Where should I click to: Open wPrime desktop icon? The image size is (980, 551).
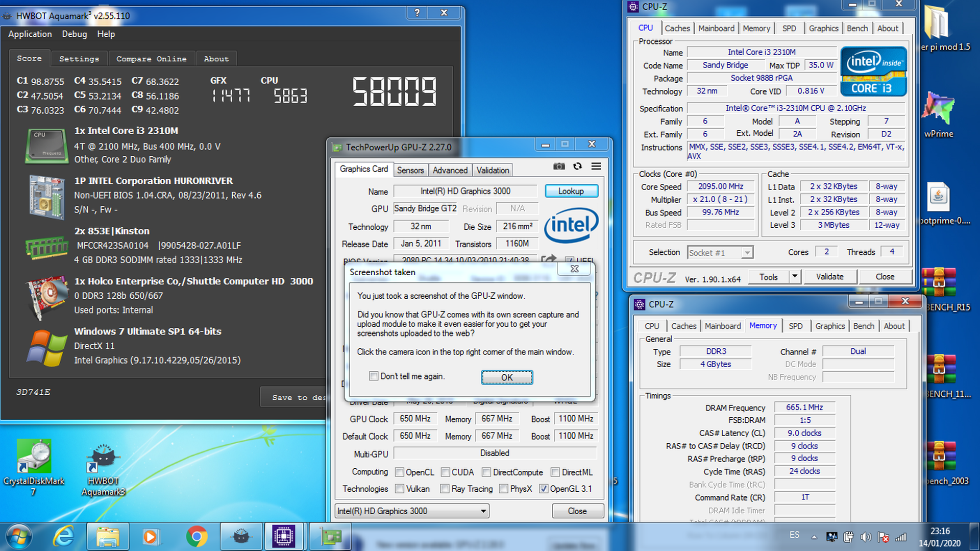939,114
